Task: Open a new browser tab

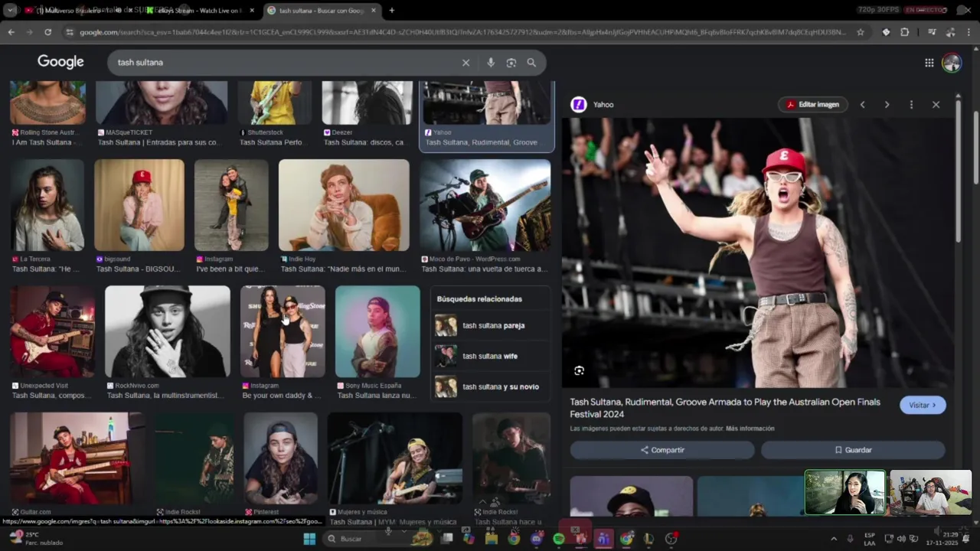Action: [391, 11]
